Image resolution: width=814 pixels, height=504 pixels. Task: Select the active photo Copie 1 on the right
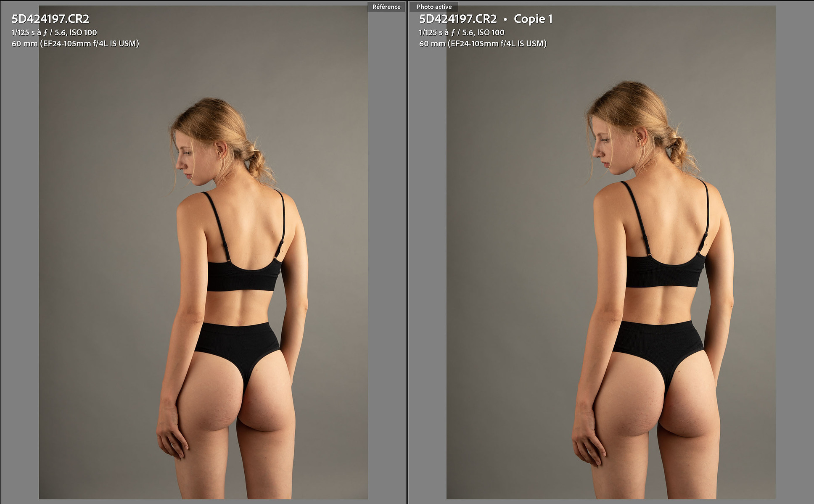click(x=610, y=252)
